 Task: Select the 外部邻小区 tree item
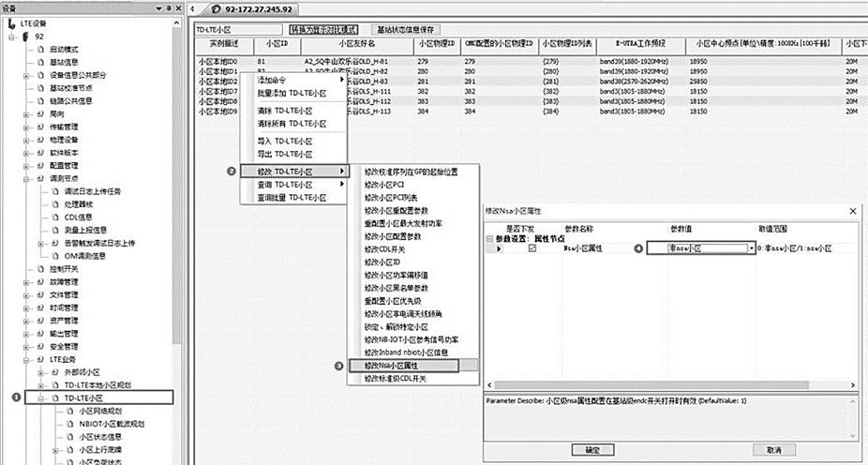(x=82, y=372)
